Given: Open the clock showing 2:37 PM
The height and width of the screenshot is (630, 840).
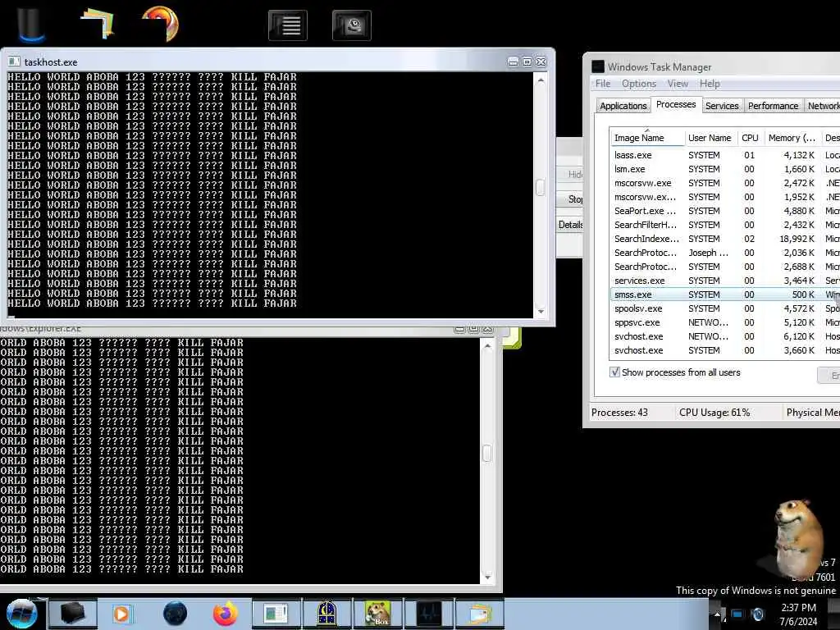Looking at the screenshot, I should click(x=798, y=614).
